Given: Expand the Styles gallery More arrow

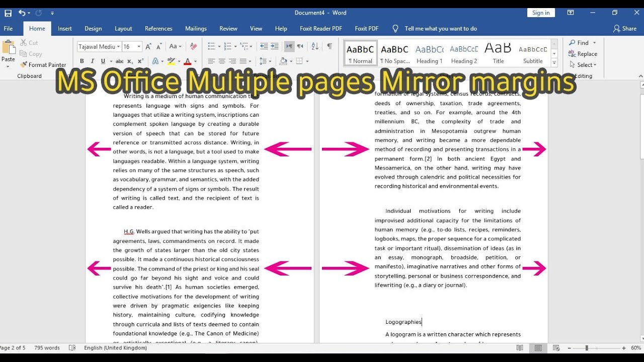Looking at the screenshot, I should (554, 63).
